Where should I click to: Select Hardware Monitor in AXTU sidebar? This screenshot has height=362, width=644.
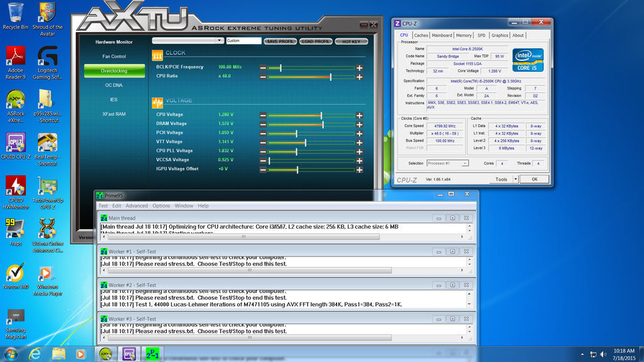114,42
